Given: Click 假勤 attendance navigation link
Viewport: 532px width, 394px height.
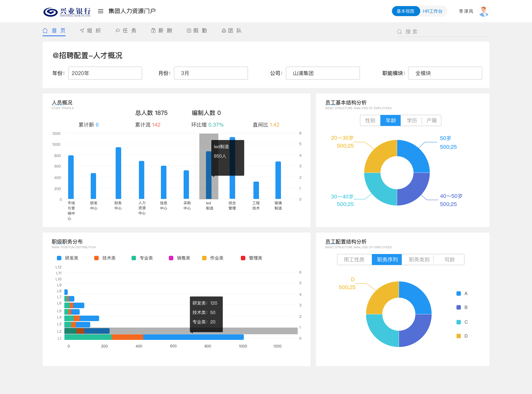Looking at the screenshot, I should pyautogui.click(x=200, y=30).
